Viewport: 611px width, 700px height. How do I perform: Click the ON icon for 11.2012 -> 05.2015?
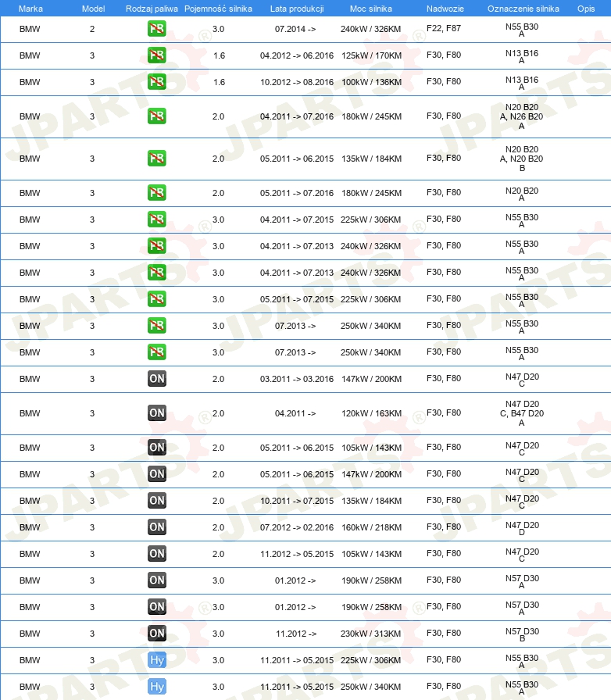[x=157, y=554]
